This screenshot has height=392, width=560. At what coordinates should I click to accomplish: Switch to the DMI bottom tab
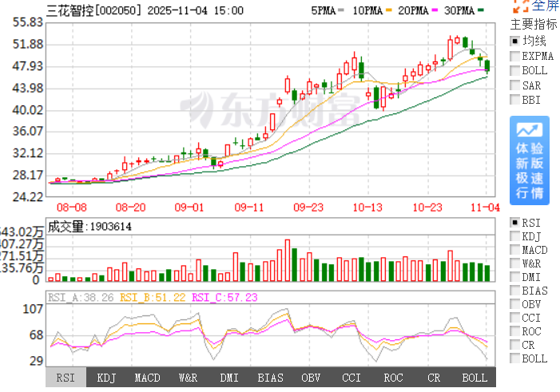point(229,378)
